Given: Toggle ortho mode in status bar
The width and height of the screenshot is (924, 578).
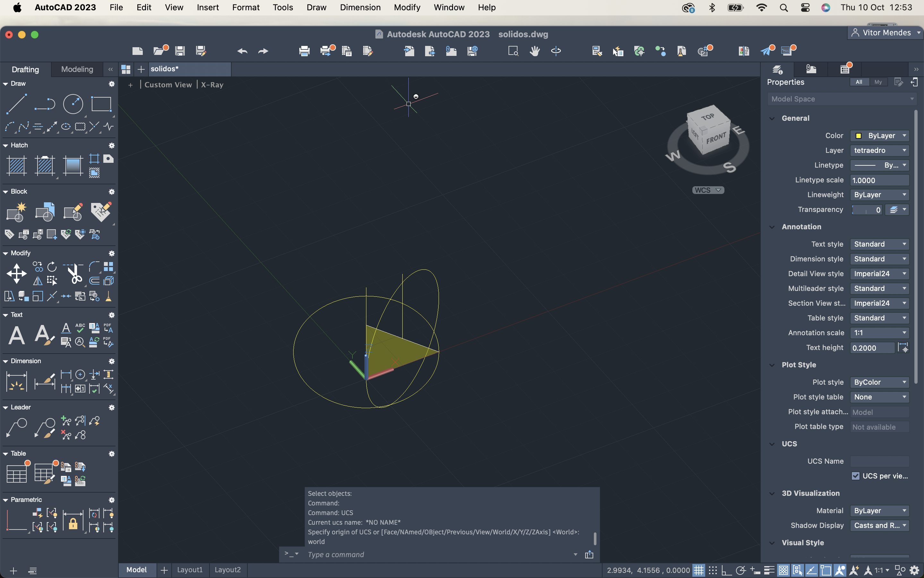Looking at the screenshot, I should (726, 570).
